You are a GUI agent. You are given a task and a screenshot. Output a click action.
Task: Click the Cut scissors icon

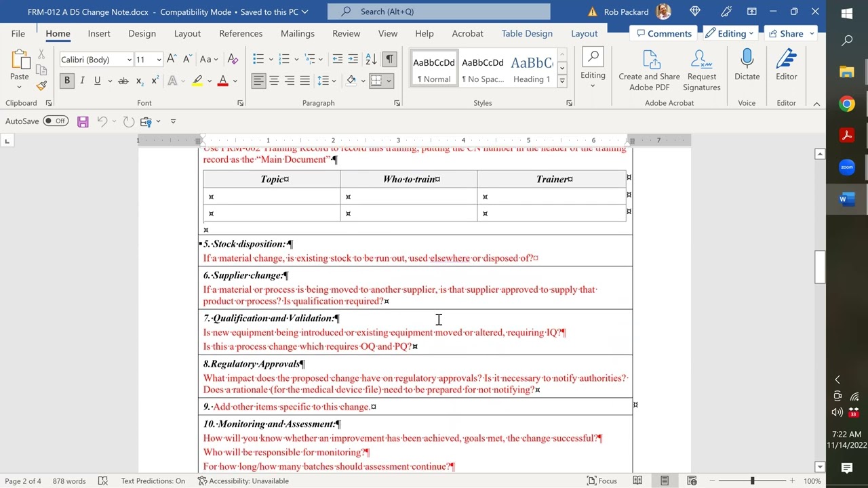[41, 54]
